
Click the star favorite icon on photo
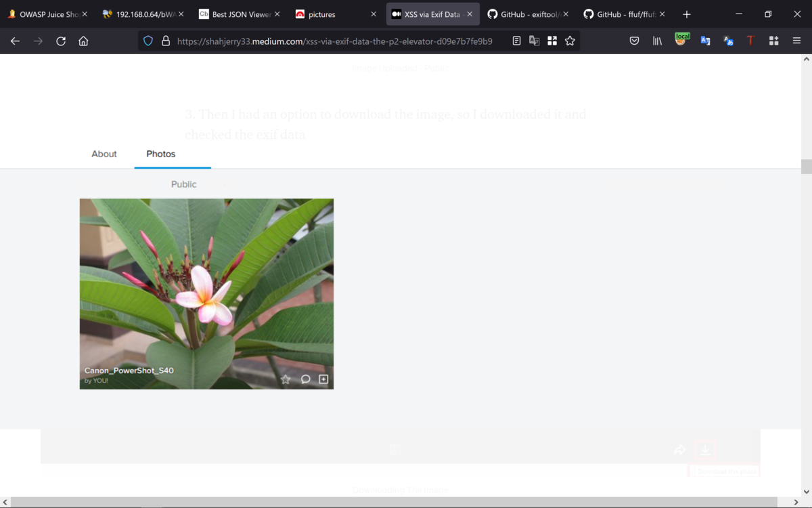click(x=286, y=379)
